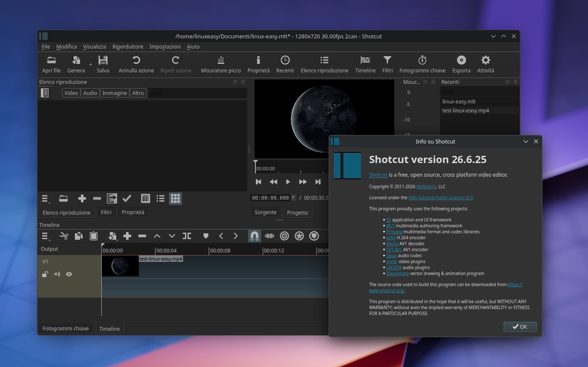Viewport: 588px width, 367px height.
Task: Toggle ripple markers shield icon
Action: (314, 236)
